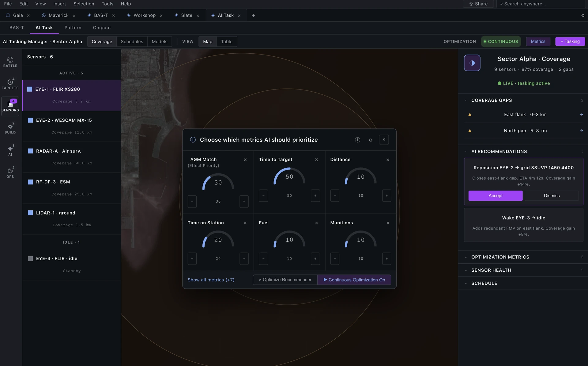588x366 pixels.
Task: Add a new tab with plus
Action: click(253, 16)
